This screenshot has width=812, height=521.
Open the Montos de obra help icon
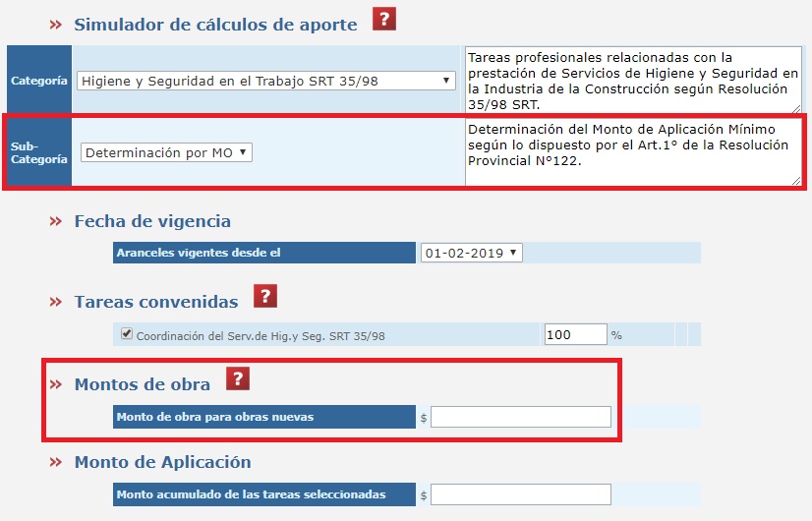(x=238, y=379)
